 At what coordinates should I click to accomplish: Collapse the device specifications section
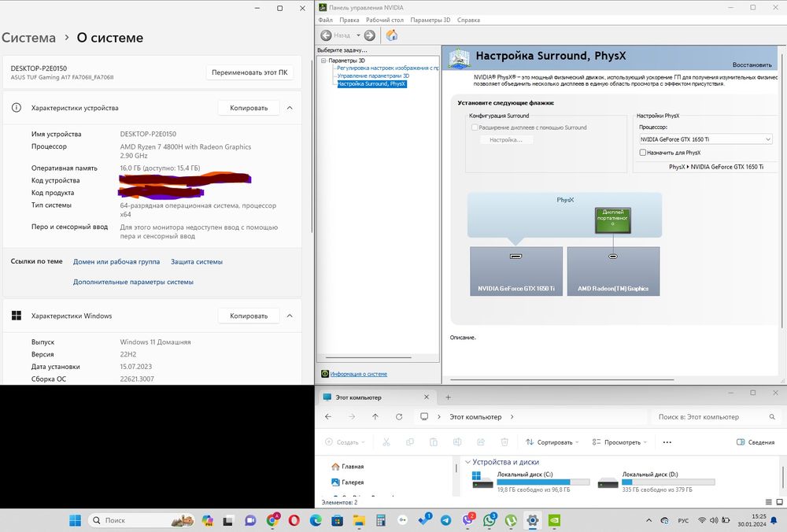click(x=290, y=108)
